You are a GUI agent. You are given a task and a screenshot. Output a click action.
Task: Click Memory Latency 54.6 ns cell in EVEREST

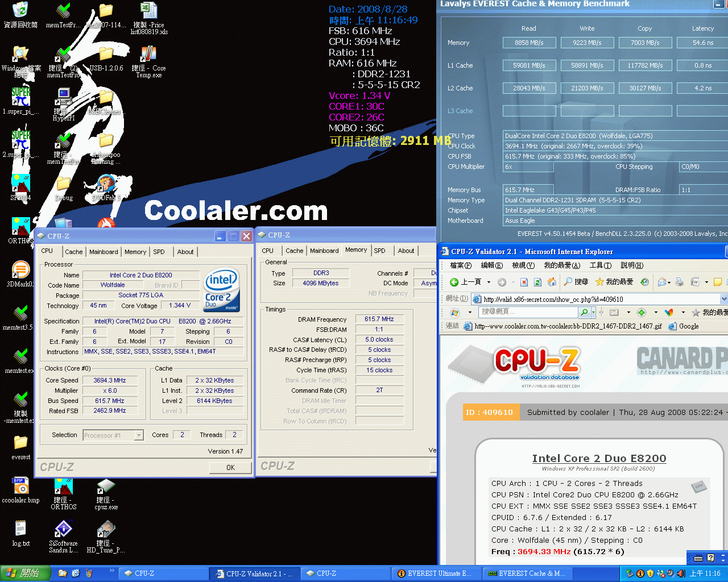pyautogui.click(x=702, y=43)
